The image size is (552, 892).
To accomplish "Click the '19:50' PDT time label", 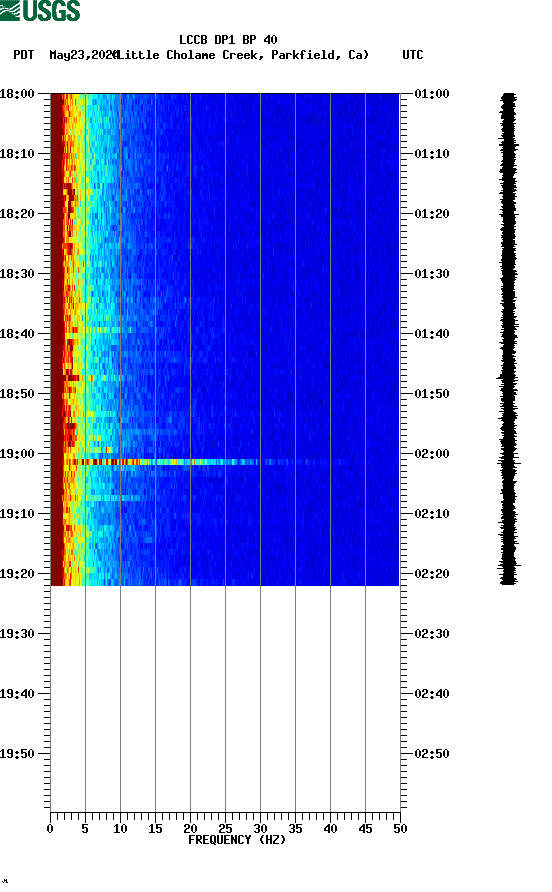I will pyautogui.click(x=17, y=754).
